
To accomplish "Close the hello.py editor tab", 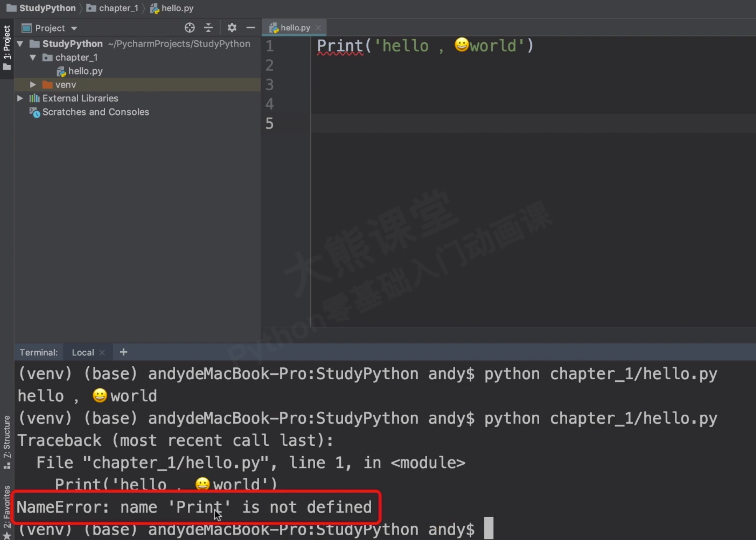I will [x=319, y=28].
